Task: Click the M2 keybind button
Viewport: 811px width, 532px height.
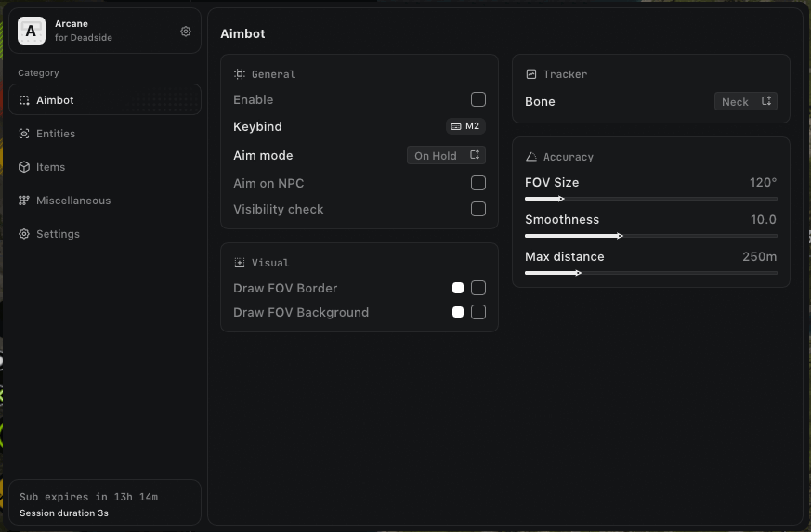Action: coord(465,126)
